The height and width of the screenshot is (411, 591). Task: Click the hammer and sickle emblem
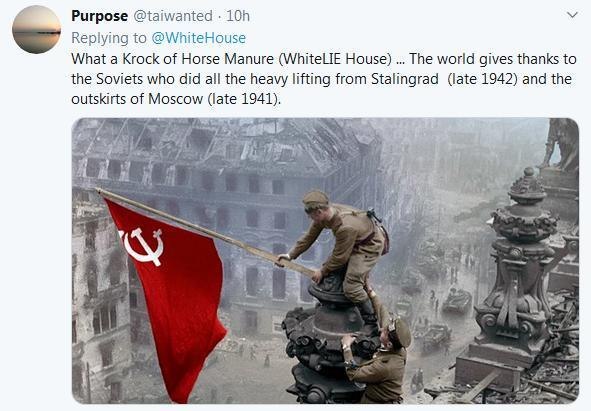click(142, 246)
